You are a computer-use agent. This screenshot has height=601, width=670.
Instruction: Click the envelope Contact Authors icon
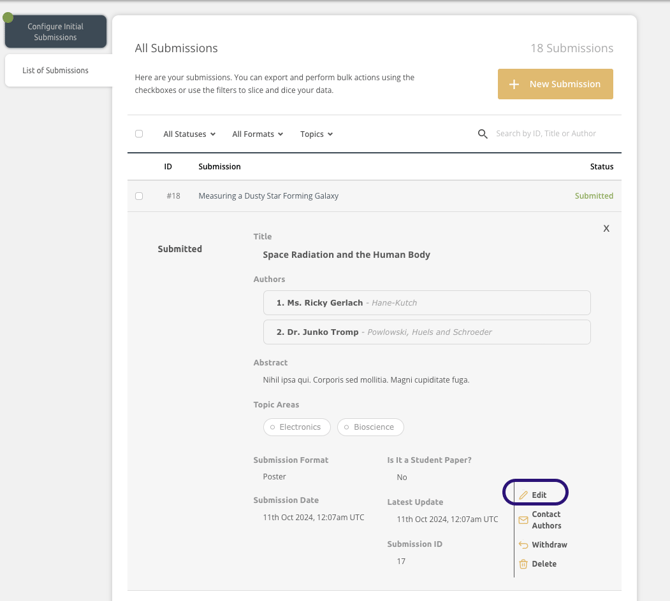point(523,520)
